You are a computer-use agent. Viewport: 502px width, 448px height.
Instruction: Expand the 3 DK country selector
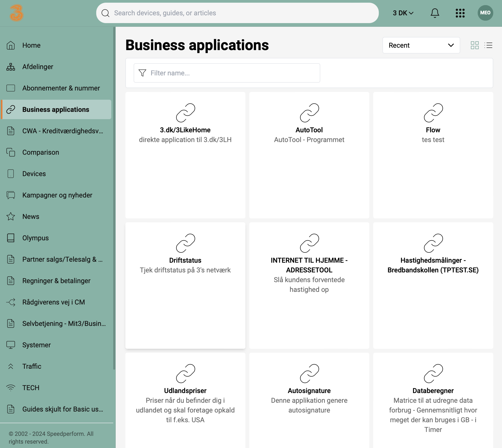pyautogui.click(x=403, y=13)
